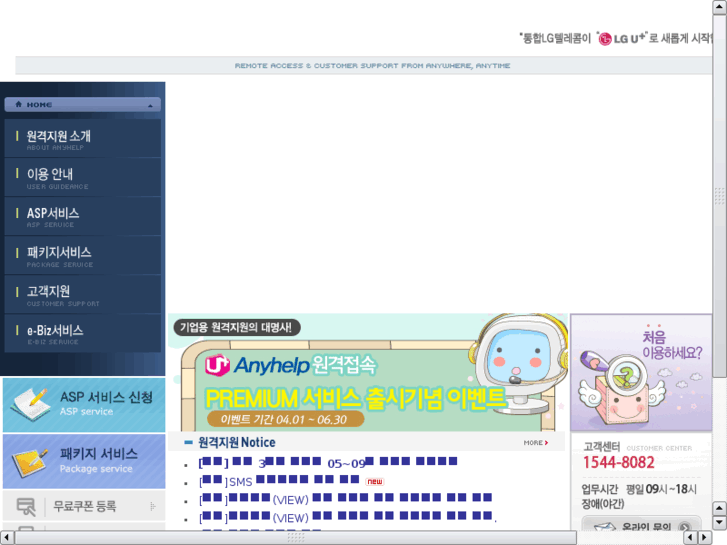Click the vertical scrollbar up arrow
This screenshot has height=545, width=727.
[x=719, y=7]
